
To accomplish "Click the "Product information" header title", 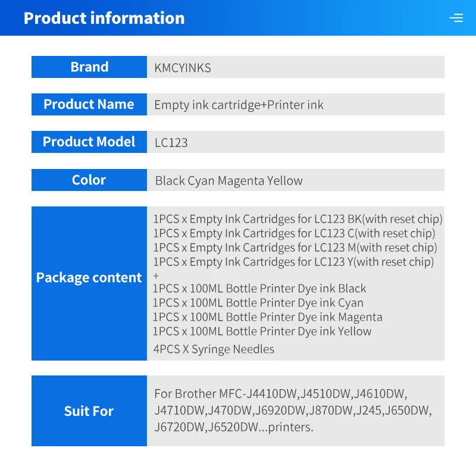I will [x=104, y=18].
